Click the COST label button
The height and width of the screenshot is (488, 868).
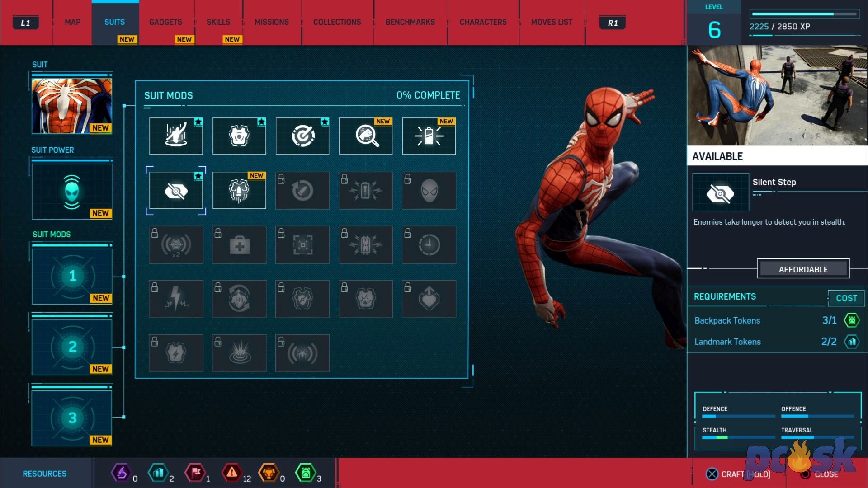click(846, 298)
